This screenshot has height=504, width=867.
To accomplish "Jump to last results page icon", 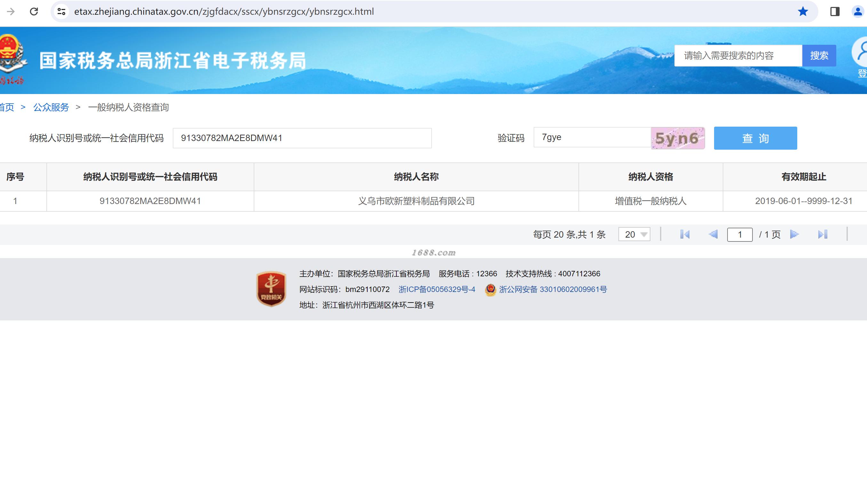I will pyautogui.click(x=823, y=234).
